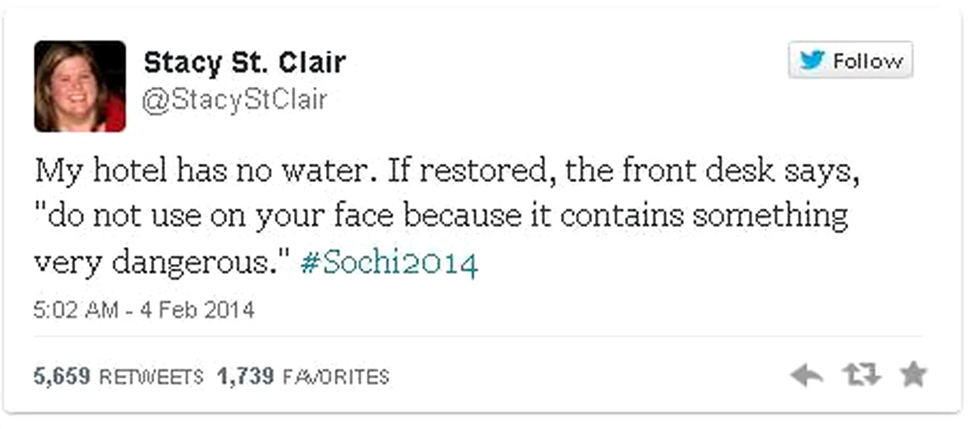
Task: Open the @StacyStClair handle link
Action: (234, 100)
